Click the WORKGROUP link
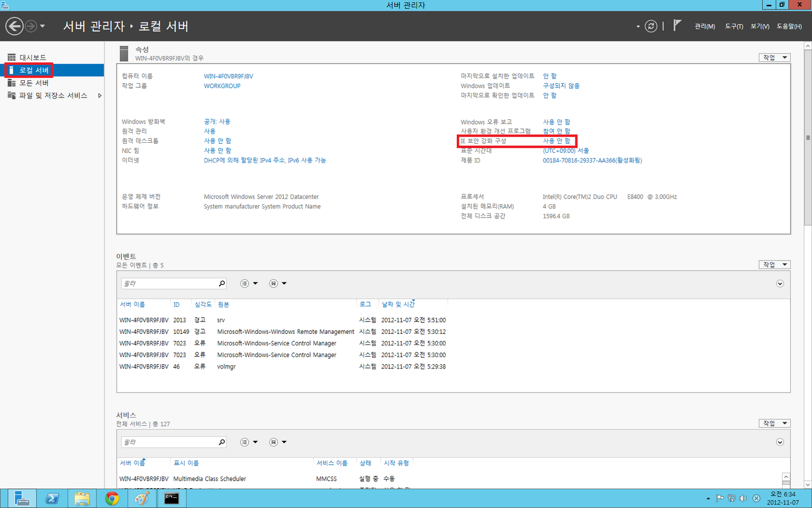812x508 pixels. pyautogui.click(x=222, y=86)
